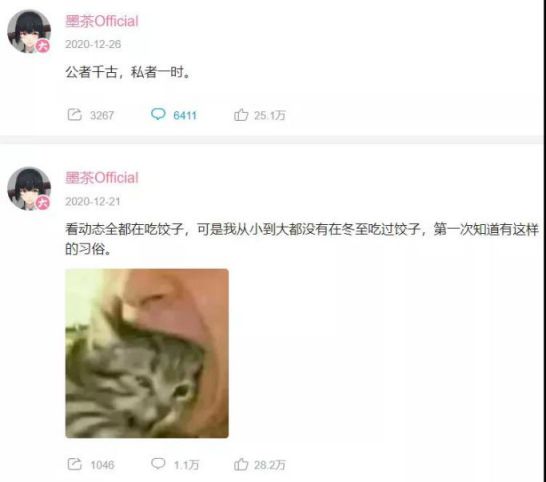The image size is (546, 482).
Task: Click the 1.1万 comment count
Action: pyautogui.click(x=186, y=465)
